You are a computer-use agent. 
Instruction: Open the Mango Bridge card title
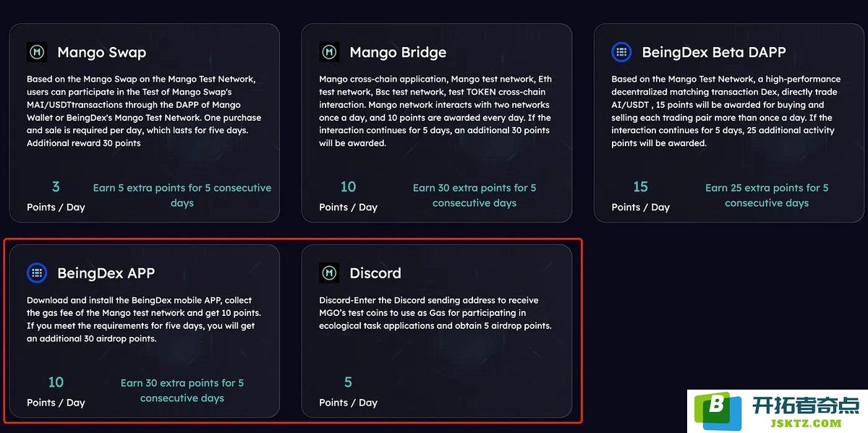[398, 53]
